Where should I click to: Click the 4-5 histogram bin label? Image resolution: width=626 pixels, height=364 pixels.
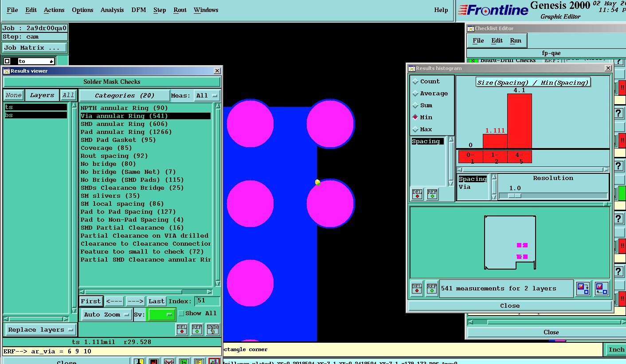pyautogui.click(x=520, y=157)
